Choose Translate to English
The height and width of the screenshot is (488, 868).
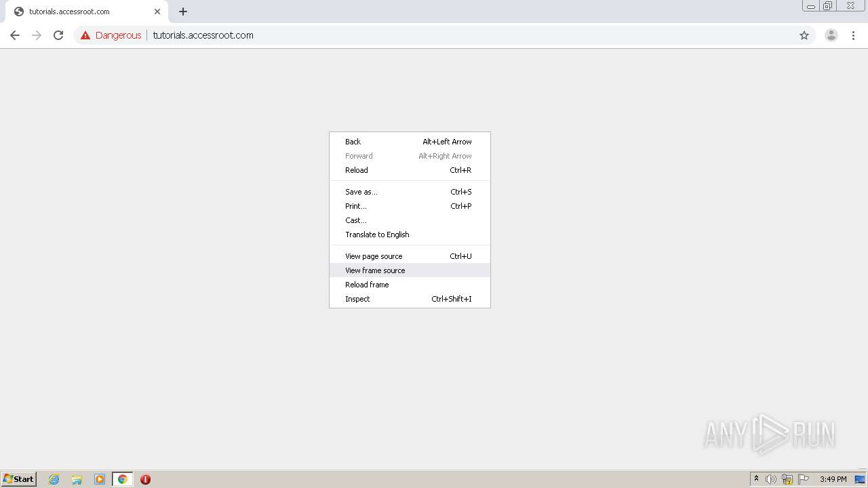click(410, 235)
